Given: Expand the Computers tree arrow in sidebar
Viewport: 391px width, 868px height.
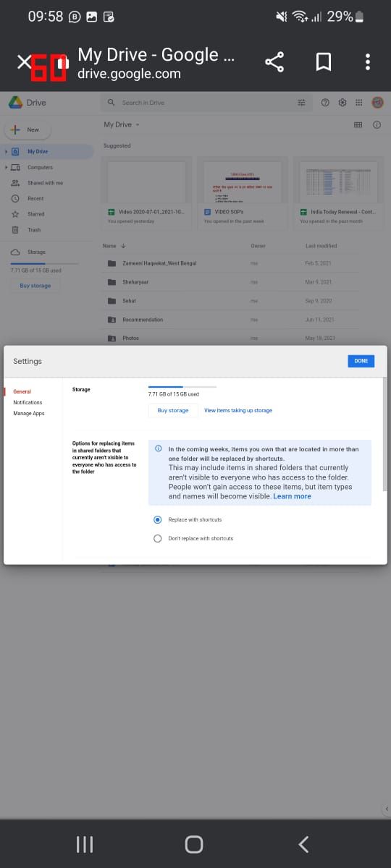Looking at the screenshot, I should (x=7, y=167).
